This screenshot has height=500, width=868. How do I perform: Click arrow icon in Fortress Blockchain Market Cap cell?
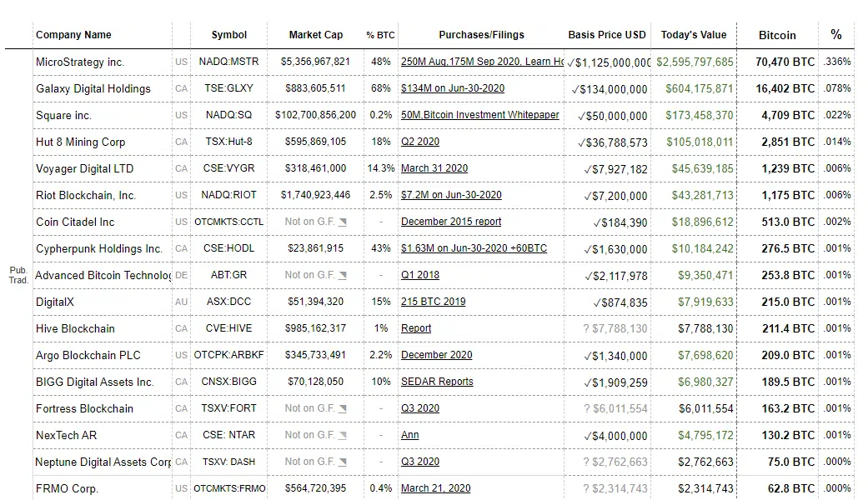coord(343,409)
